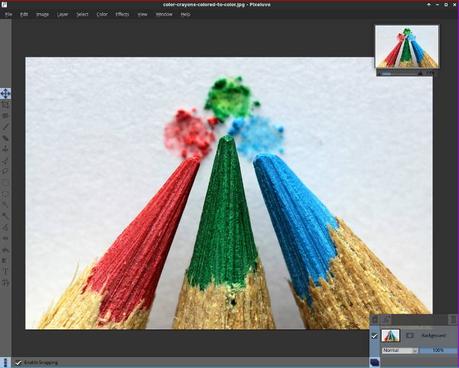Select the Polygon lasso tool

coord(5,172)
